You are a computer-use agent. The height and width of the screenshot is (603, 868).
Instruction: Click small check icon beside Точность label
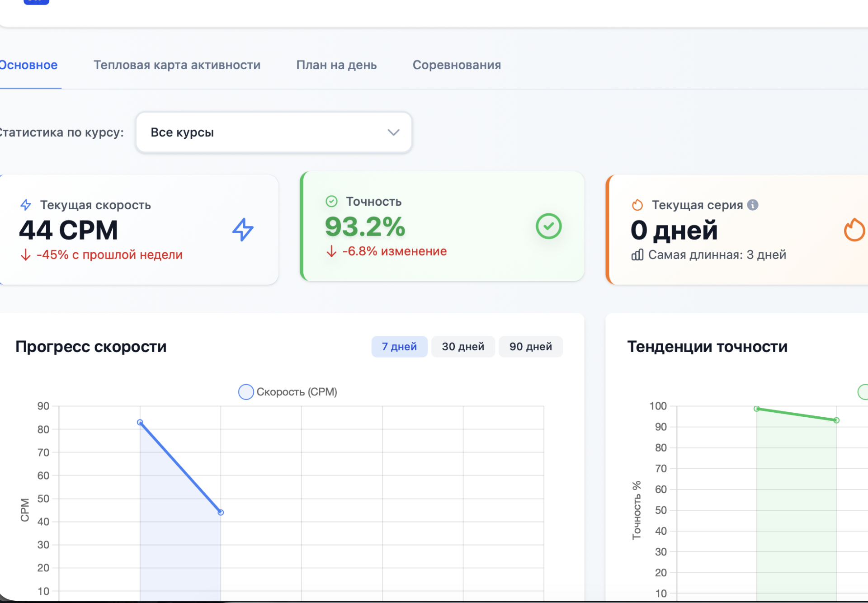[331, 202]
